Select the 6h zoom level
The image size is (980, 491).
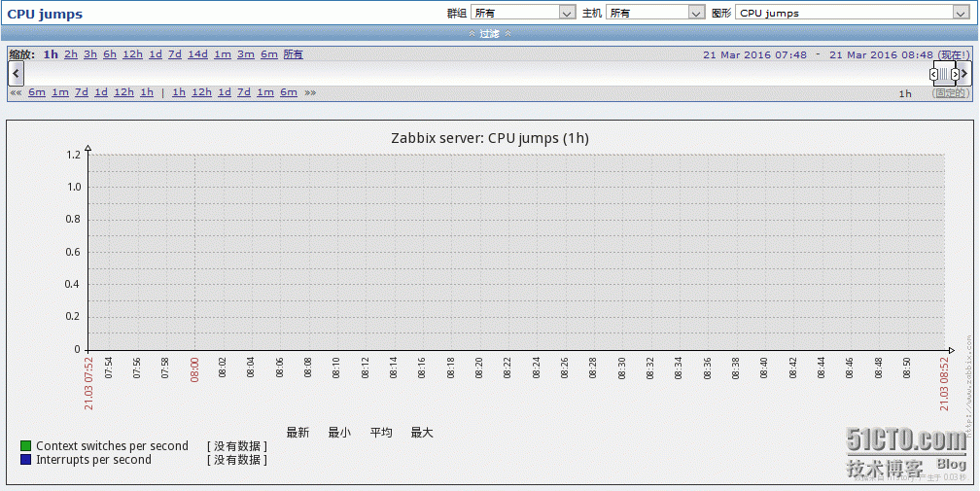point(110,54)
